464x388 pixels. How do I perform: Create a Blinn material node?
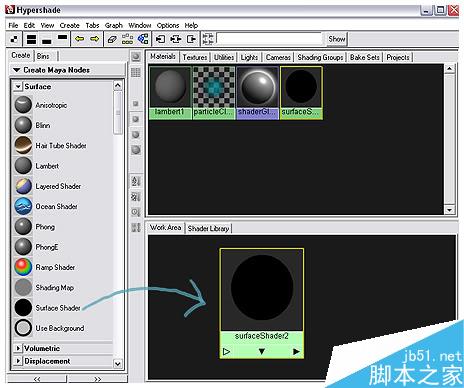tap(32, 125)
